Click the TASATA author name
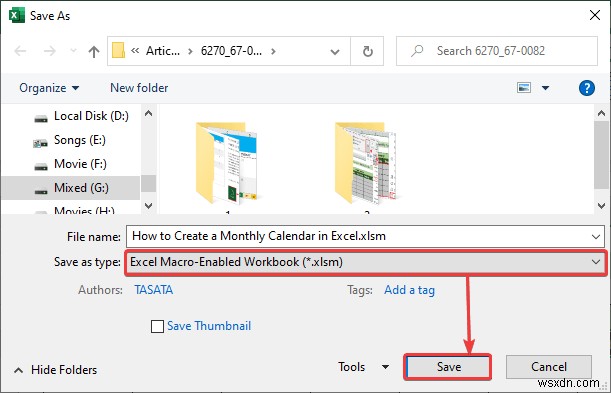The image size is (611, 393). click(154, 290)
